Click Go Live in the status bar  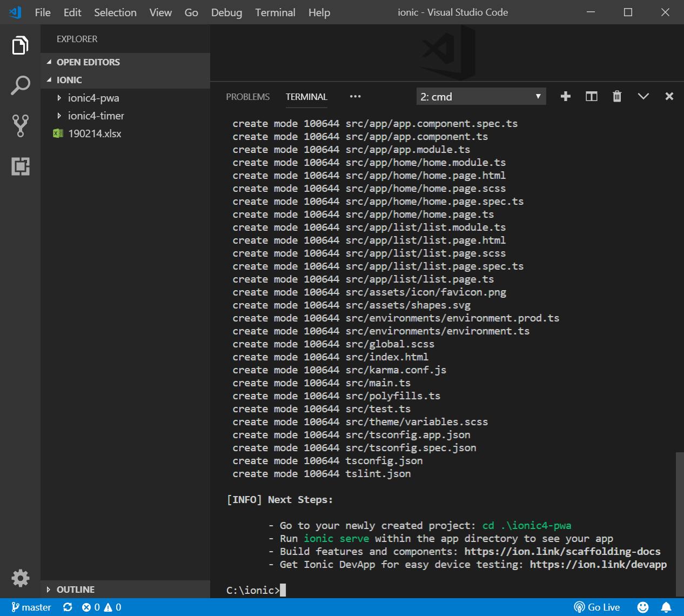597,607
